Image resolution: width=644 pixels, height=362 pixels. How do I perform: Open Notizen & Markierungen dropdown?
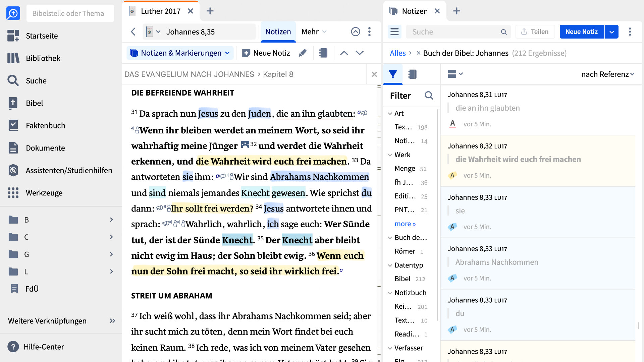[180, 53]
